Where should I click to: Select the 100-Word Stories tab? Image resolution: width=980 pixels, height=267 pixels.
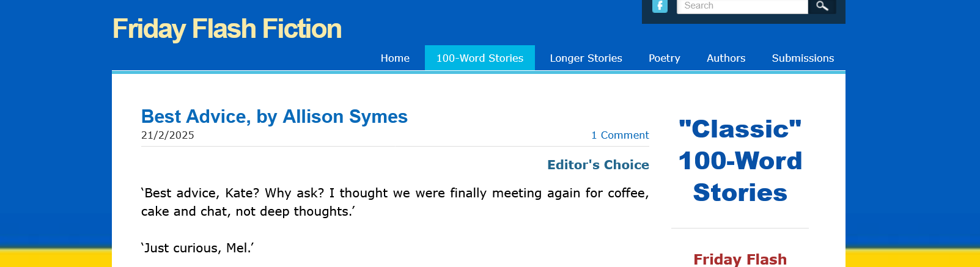479,58
